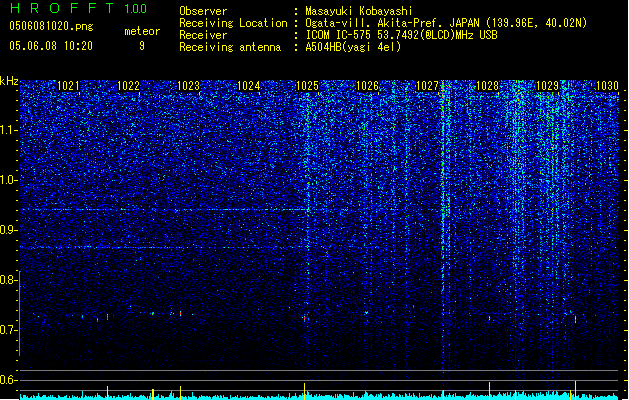This screenshot has height=400, width=629.
Task: Click the Receiving antenna label
Action: 230,47
